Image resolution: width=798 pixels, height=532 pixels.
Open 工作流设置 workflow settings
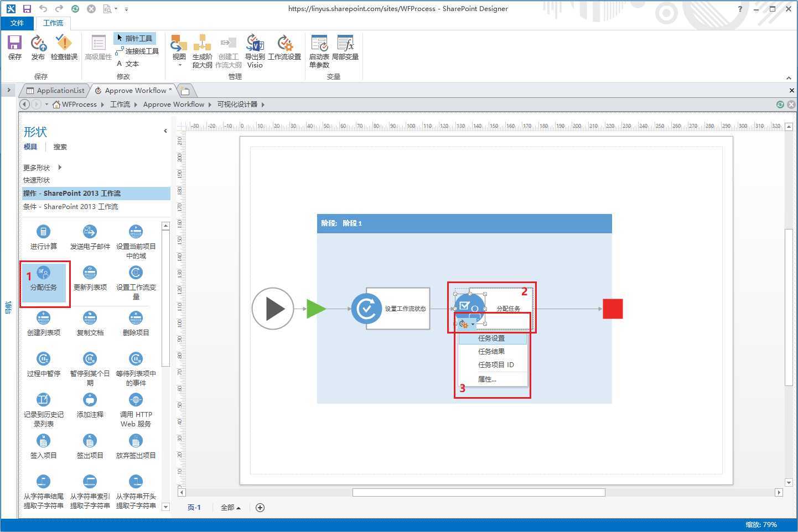point(284,48)
